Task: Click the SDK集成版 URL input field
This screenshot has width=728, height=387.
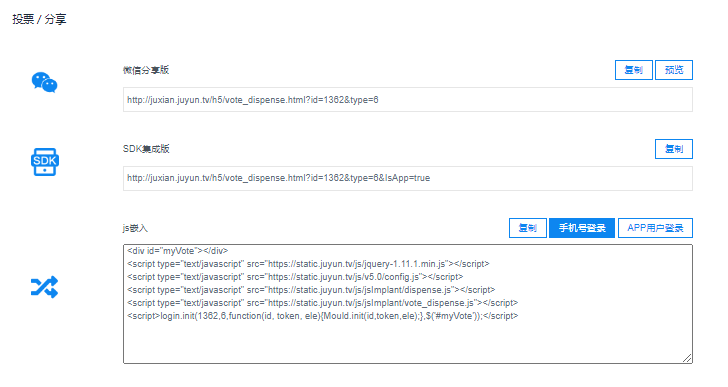Action: click(408, 178)
